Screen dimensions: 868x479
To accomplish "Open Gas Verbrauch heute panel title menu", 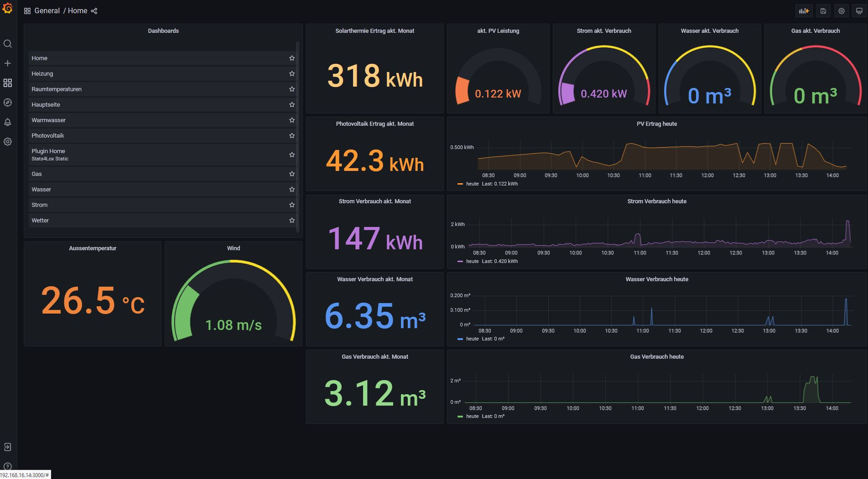I will coord(657,357).
